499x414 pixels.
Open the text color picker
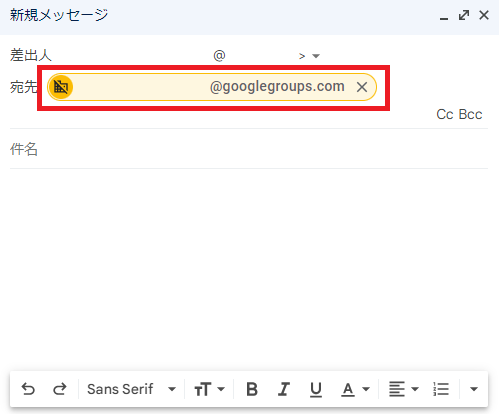pyautogui.click(x=355, y=389)
